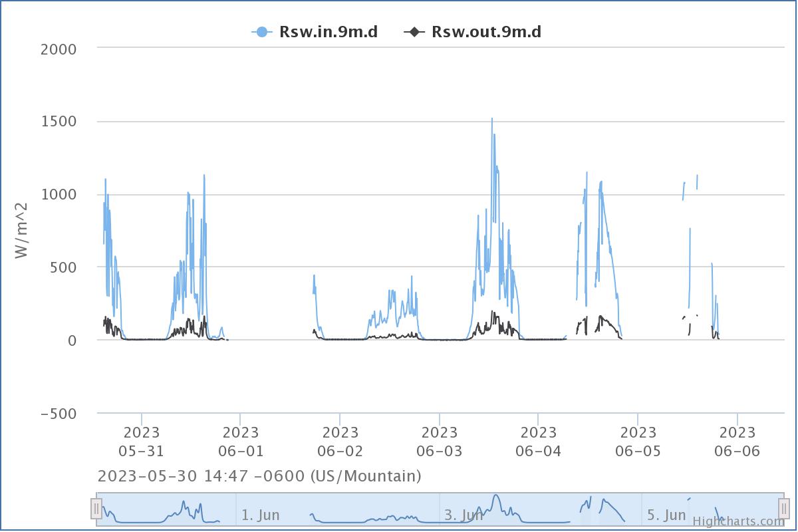Click the "1. Jun" navigator date label
The height and width of the screenshot is (532, 798).
260,515
